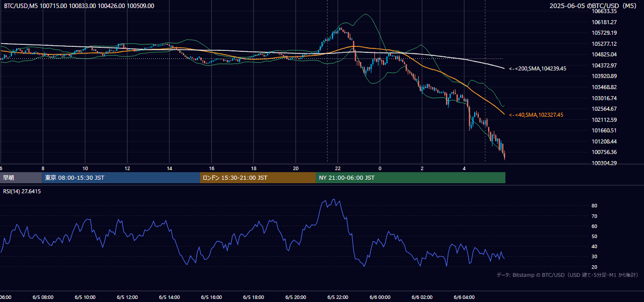644x302 pixels.
Task: Click hour label 12 under price chart
Action: click(x=127, y=168)
